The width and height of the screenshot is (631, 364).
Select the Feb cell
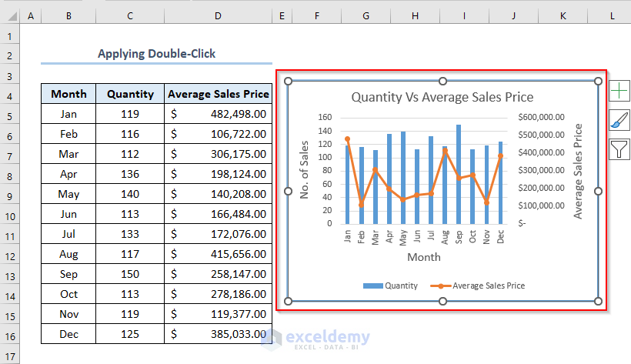tap(68, 134)
